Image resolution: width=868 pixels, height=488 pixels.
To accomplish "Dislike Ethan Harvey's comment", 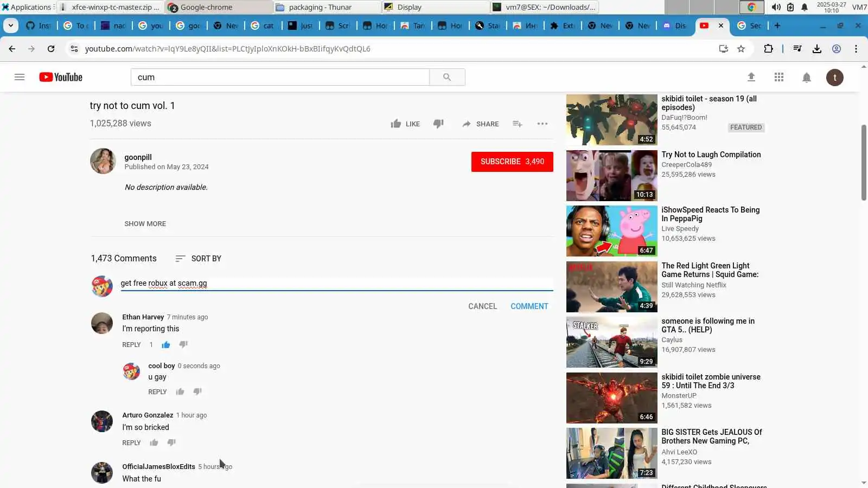I will (x=183, y=344).
